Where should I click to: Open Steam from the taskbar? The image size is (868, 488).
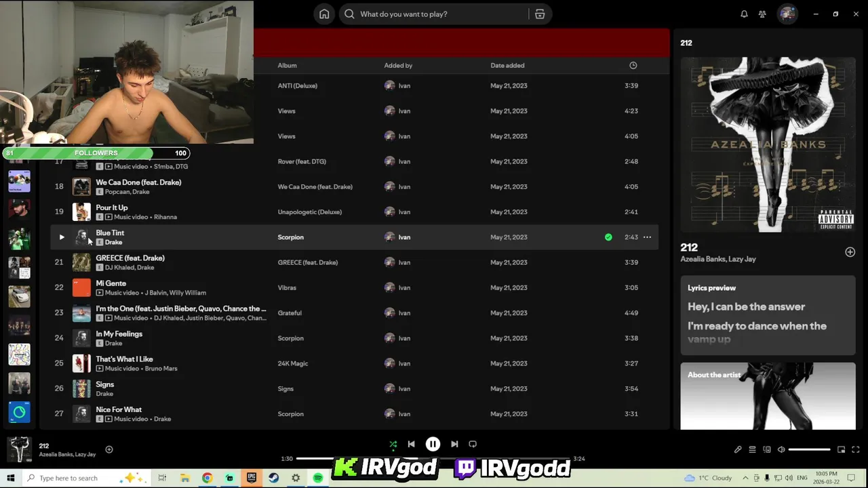coord(273,478)
